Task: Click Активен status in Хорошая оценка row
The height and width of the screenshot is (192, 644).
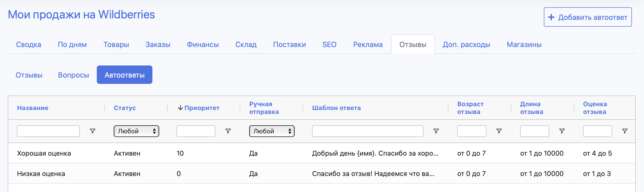Action: (x=127, y=153)
